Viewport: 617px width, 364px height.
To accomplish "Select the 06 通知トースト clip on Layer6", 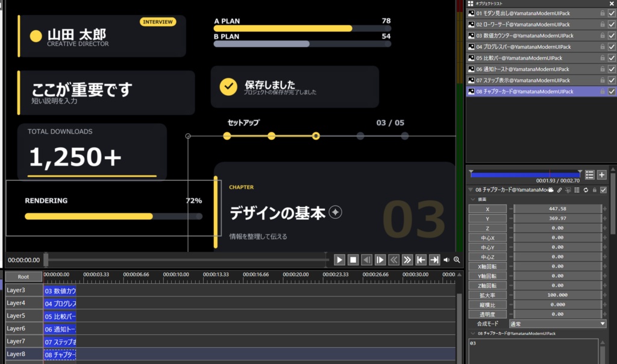I will (60, 329).
